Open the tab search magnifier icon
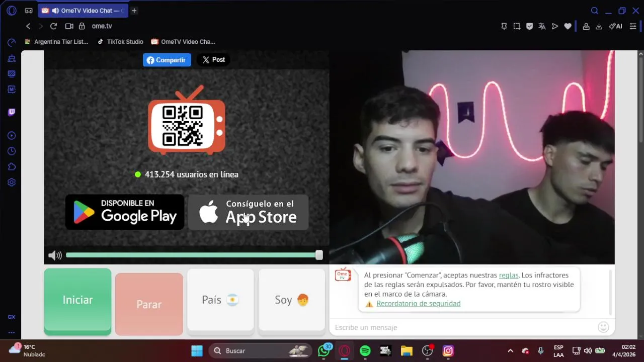Screen dimensions: 644x362 595,11
